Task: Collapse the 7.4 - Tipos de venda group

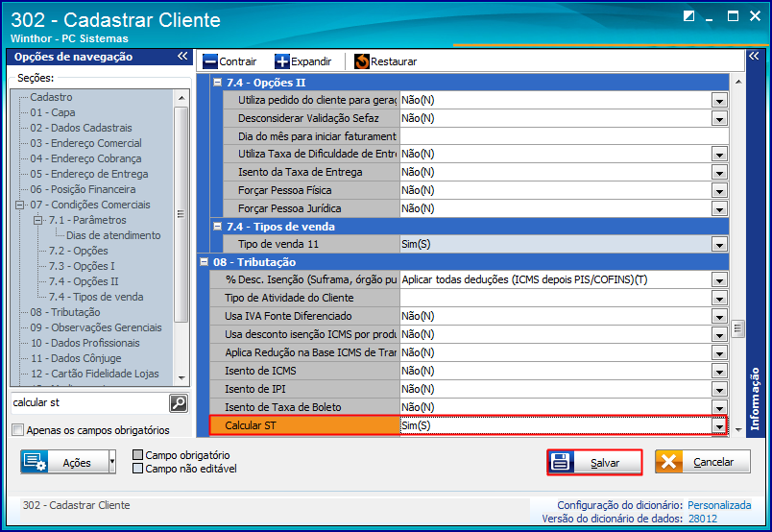Action: pos(217,226)
